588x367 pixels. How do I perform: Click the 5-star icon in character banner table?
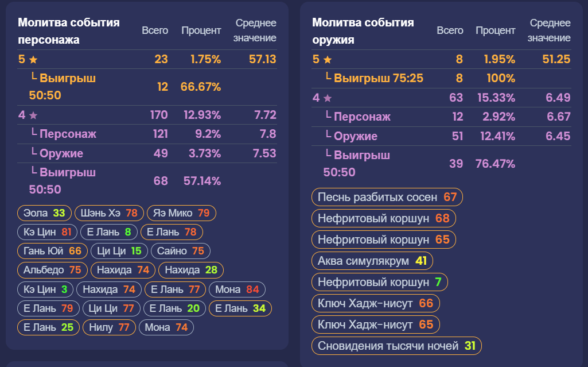pyautogui.click(x=33, y=59)
